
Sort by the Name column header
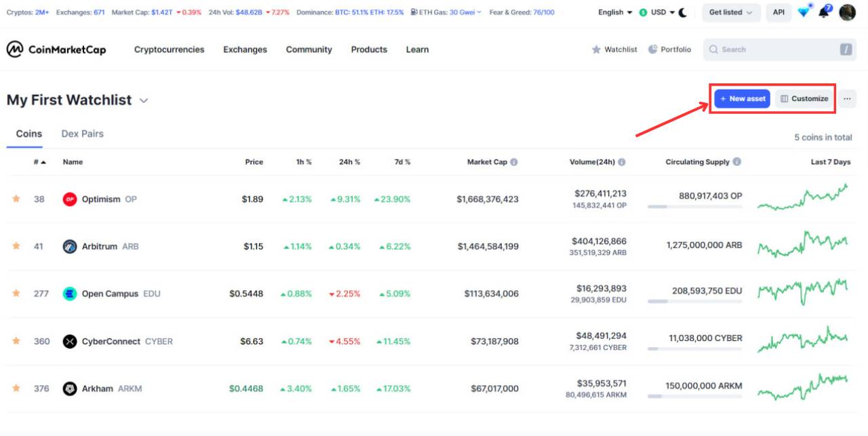(73, 162)
